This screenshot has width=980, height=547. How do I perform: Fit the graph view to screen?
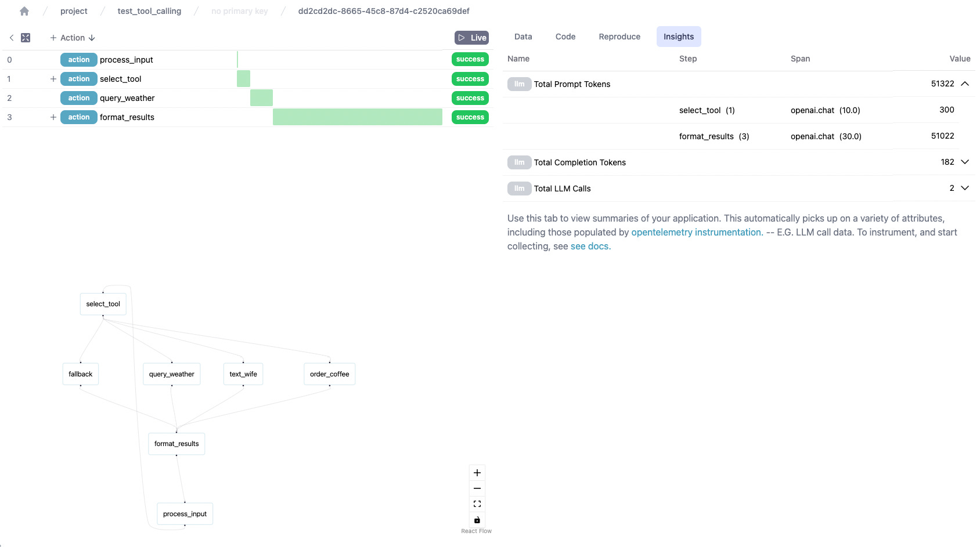477,503
